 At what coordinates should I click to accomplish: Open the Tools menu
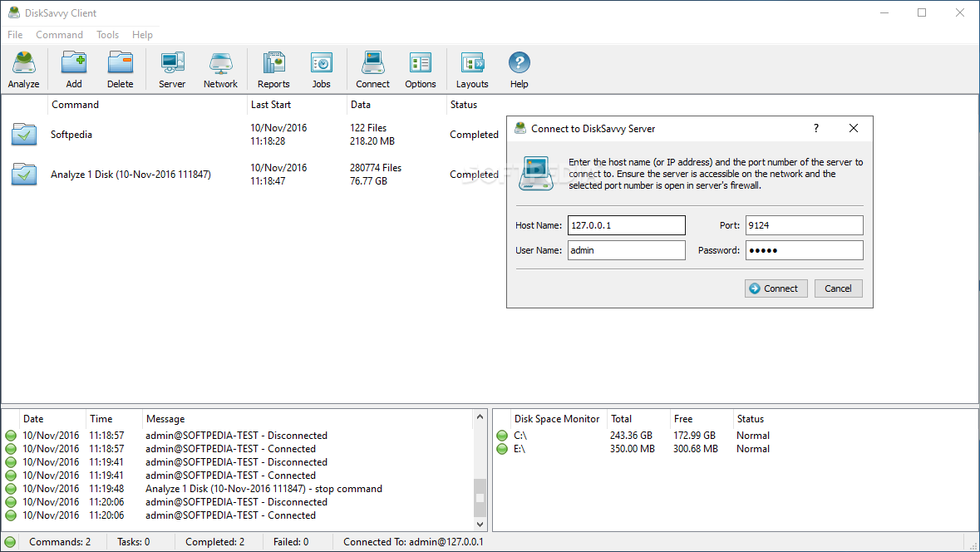(x=107, y=35)
